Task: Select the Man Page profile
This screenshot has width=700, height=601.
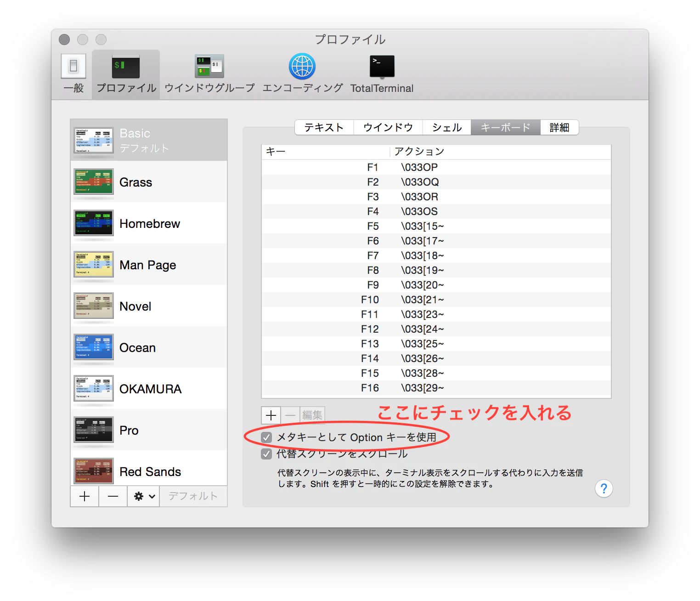Action: tap(149, 265)
